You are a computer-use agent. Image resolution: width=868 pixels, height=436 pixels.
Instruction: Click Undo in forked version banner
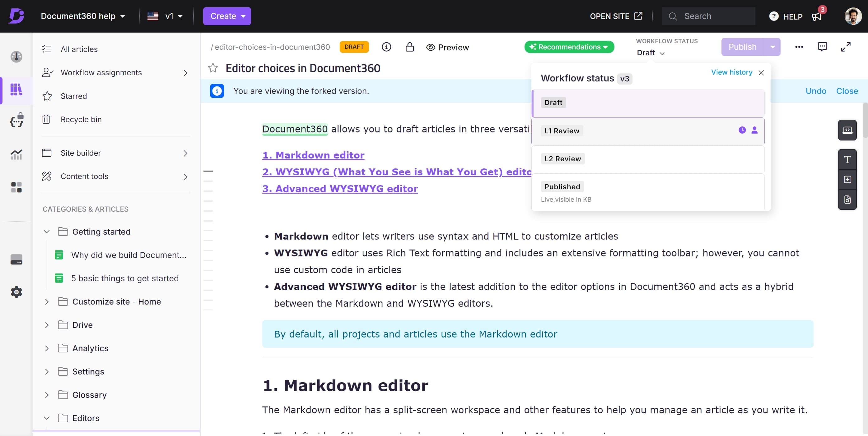pyautogui.click(x=816, y=91)
